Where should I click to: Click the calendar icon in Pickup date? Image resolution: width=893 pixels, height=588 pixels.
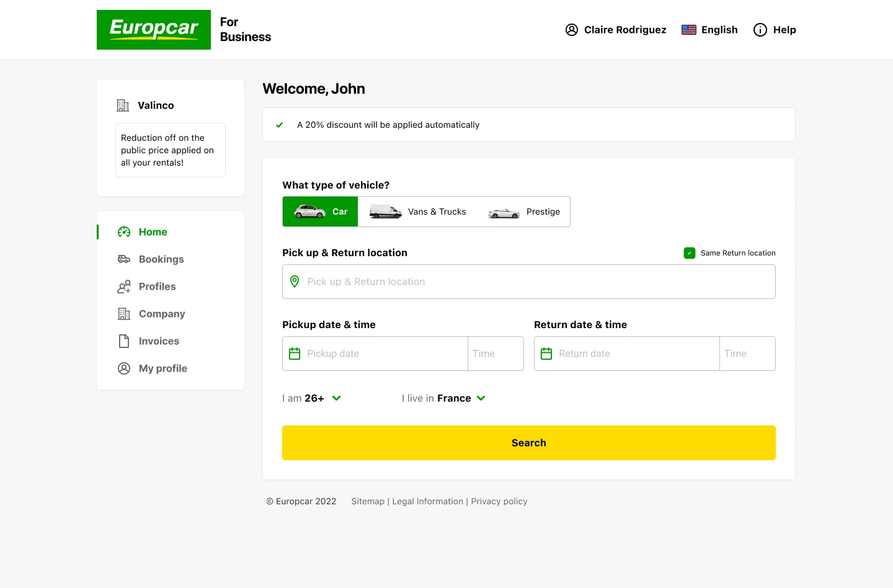tap(295, 354)
